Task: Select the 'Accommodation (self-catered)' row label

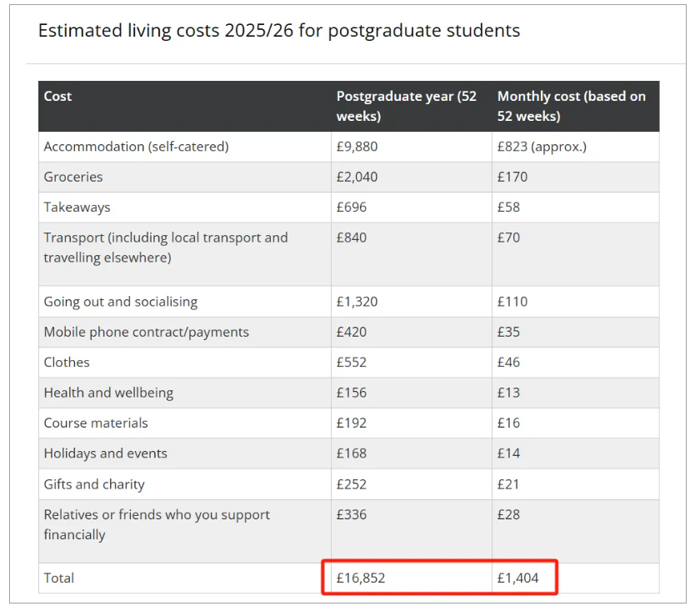Action: pyautogui.click(x=136, y=147)
